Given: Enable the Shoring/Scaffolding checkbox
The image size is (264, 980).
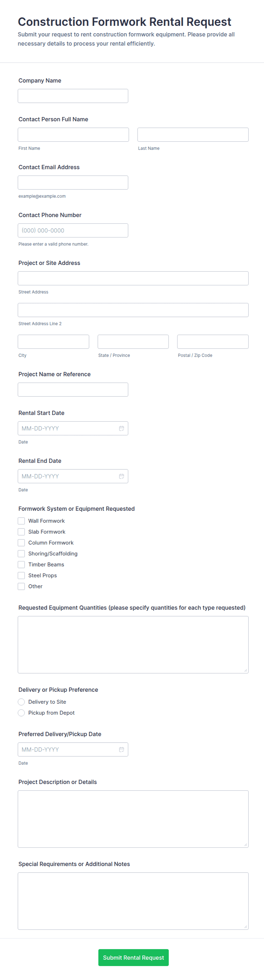Looking at the screenshot, I should [x=21, y=553].
